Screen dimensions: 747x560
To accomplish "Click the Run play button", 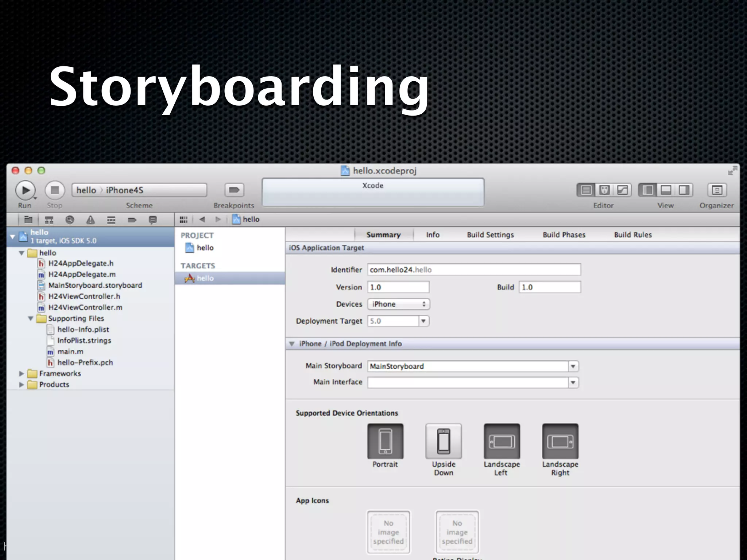I will click(25, 190).
